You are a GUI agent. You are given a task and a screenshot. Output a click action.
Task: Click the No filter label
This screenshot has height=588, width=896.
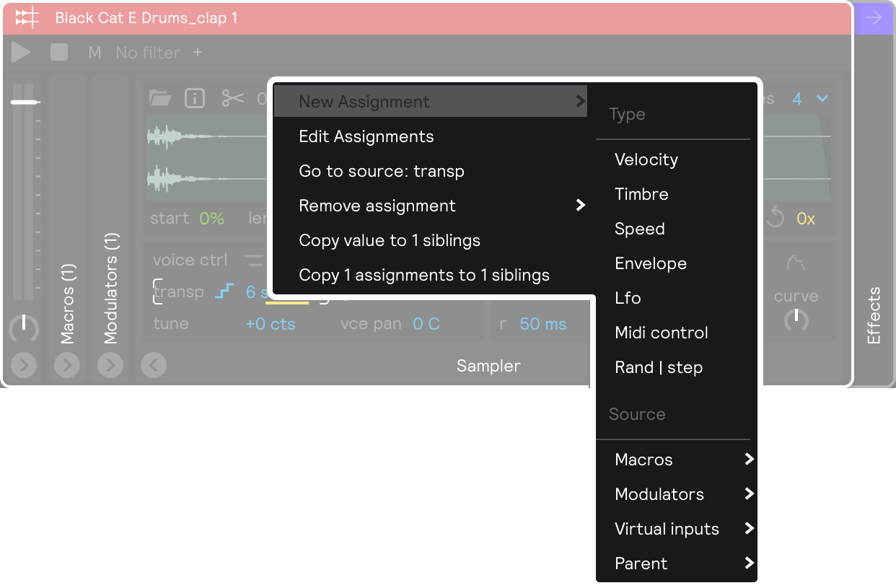click(x=148, y=53)
